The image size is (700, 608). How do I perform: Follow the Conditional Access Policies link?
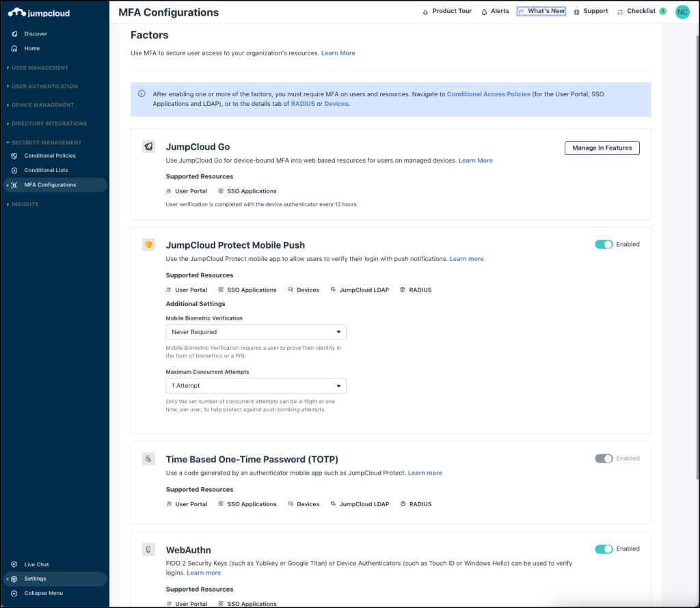tap(488, 94)
